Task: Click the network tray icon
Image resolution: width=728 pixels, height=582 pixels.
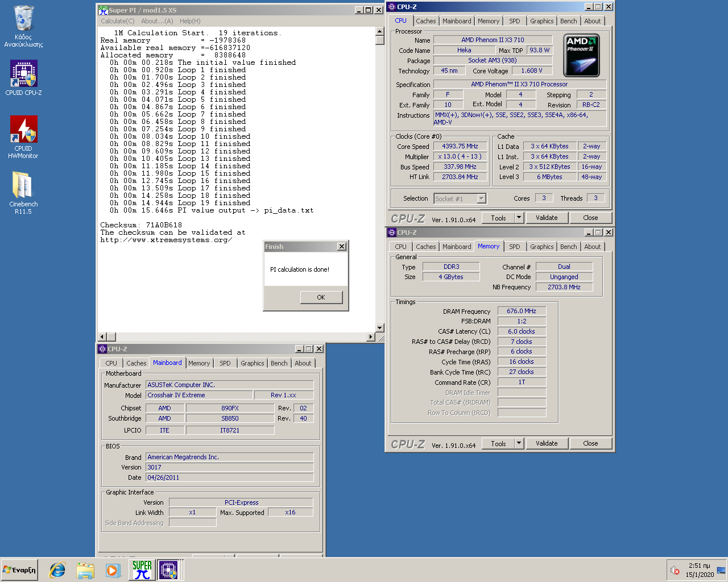Action: tap(721, 570)
